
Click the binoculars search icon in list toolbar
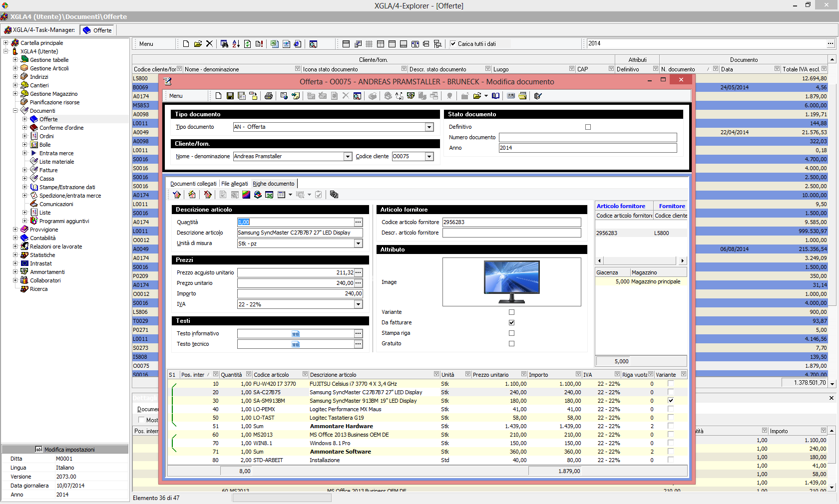tap(224, 44)
